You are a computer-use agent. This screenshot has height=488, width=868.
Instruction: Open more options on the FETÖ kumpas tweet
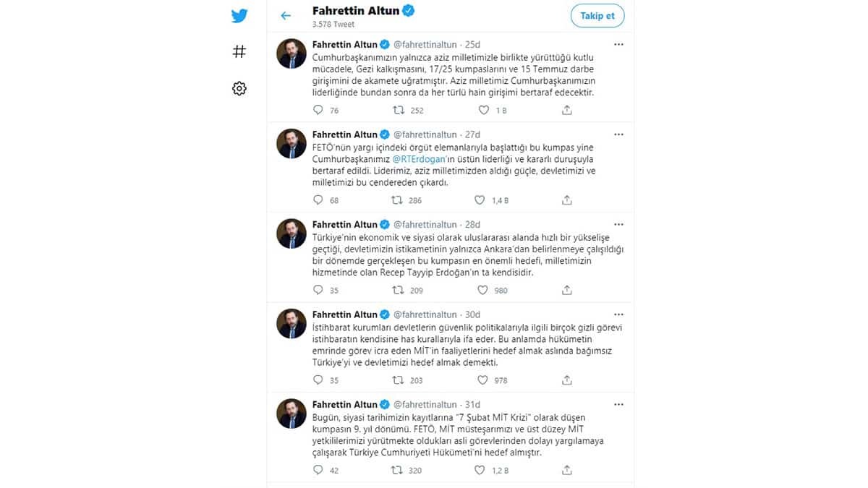coord(618,134)
